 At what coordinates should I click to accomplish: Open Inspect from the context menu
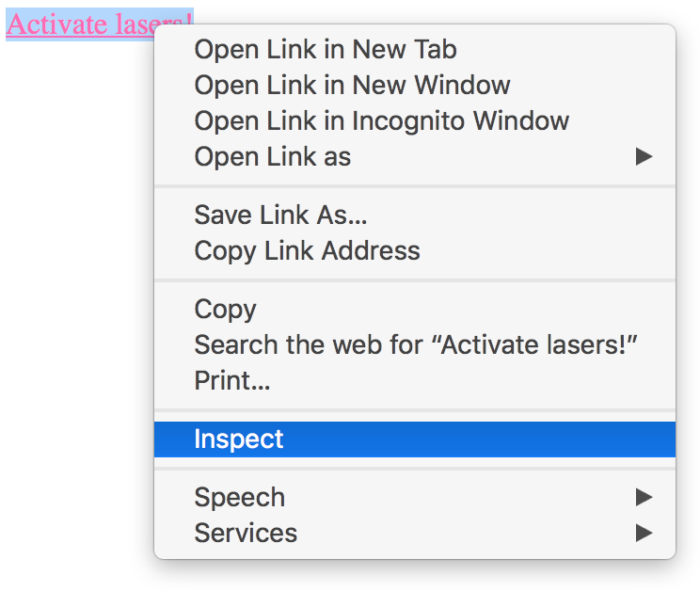click(x=238, y=439)
